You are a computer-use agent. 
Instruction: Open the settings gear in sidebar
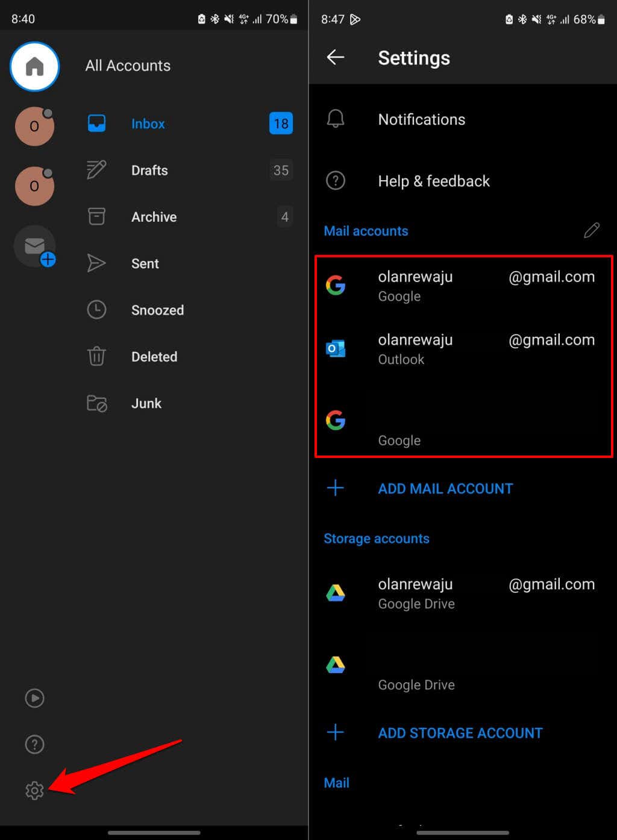[34, 790]
